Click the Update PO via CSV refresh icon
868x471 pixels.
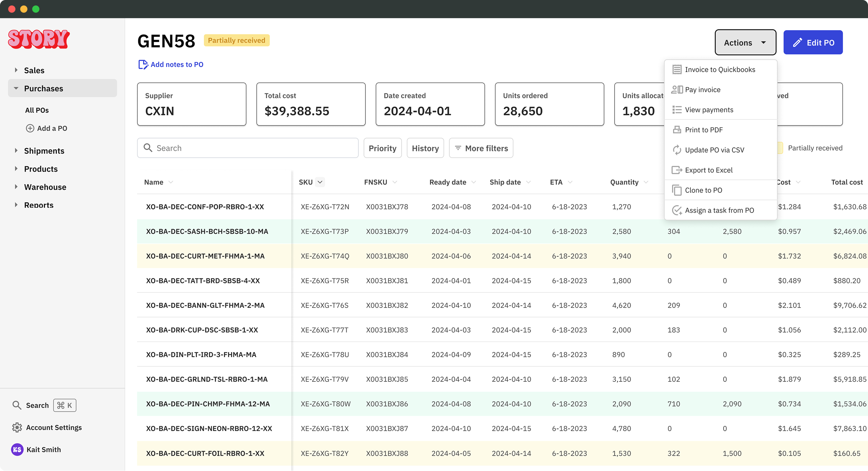(677, 150)
